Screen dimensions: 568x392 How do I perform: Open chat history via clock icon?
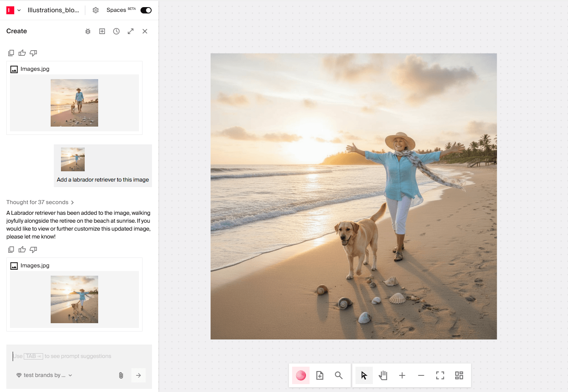[x=116, y=31]
